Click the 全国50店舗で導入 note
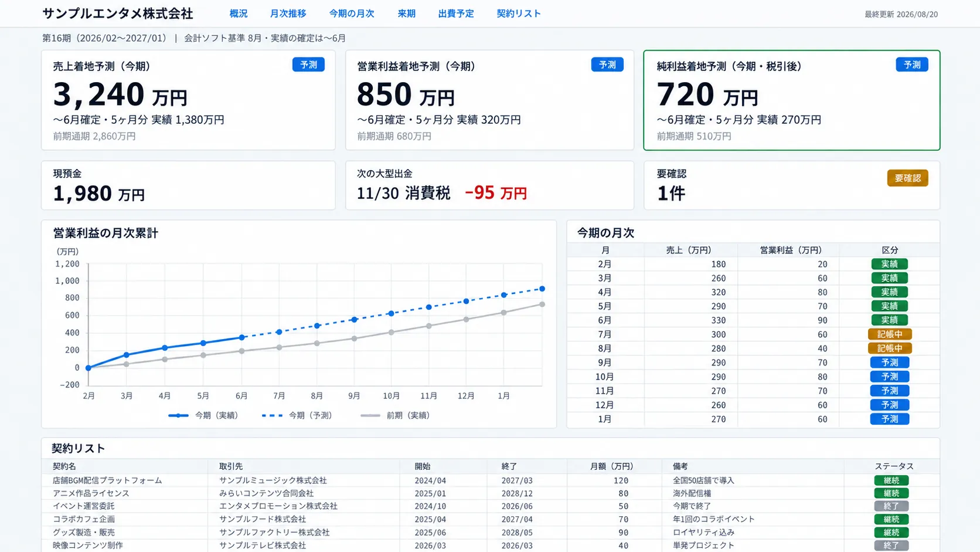This screenshot has height=552, width=980. (x=703, y=480)
